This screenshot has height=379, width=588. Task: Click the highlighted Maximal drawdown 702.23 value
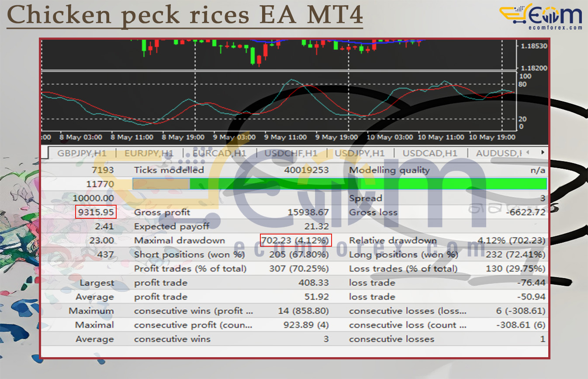(296, 240)
